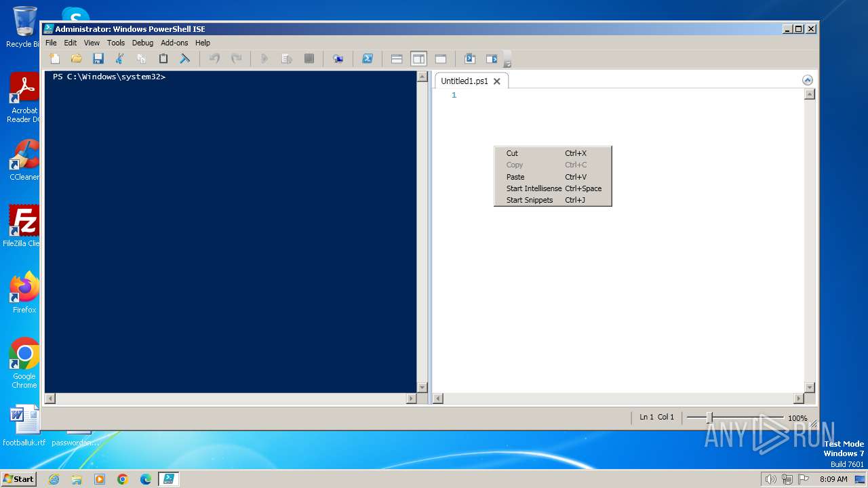Click the Stop Operation square icon
868x488 pixels.
(309, 59)
